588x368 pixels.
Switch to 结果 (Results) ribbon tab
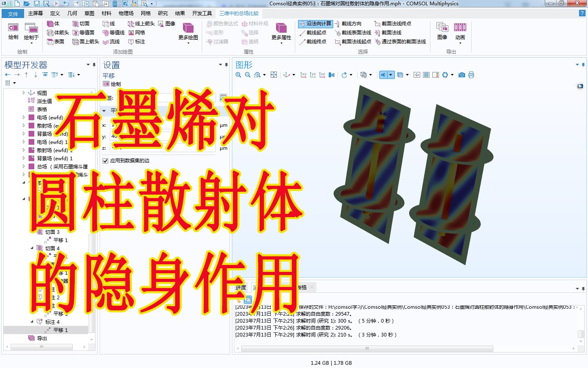pos(180,13)
